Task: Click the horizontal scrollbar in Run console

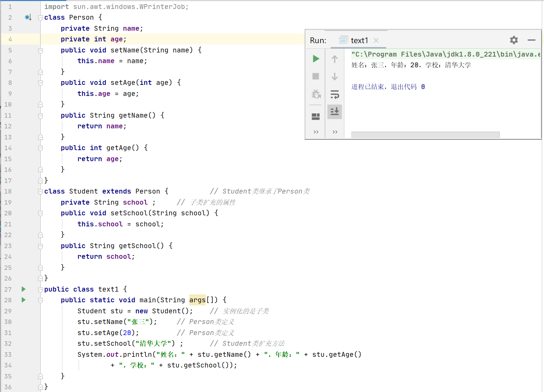Action: pos(425,135)
